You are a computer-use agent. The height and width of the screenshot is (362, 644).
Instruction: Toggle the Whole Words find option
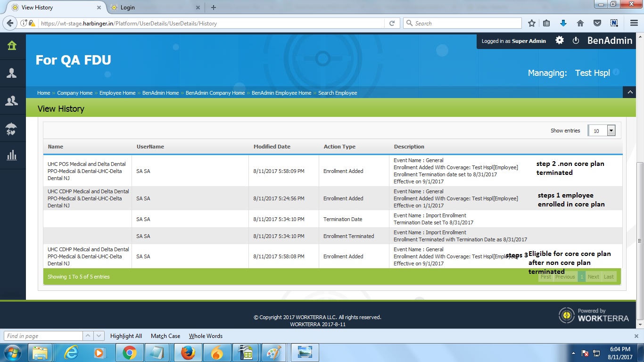tap(206, 336)
